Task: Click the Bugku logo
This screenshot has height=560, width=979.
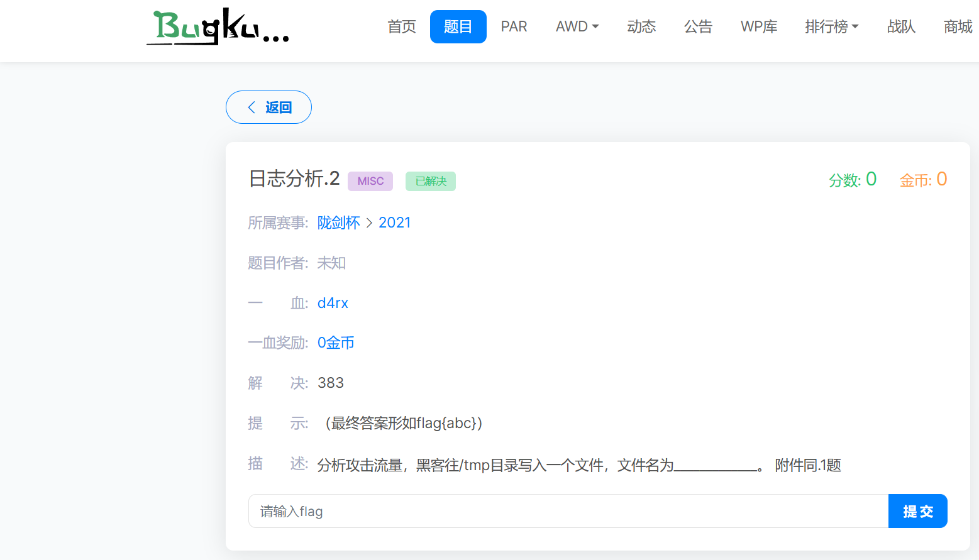Action: tap(218, 27)
